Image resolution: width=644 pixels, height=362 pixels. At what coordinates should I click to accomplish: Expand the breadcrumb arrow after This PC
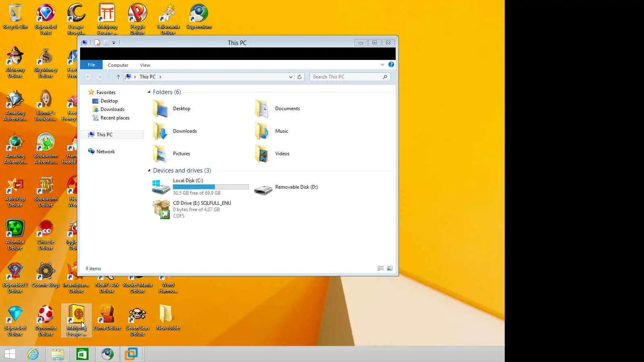pyautogui.click(x=160, y=77)
